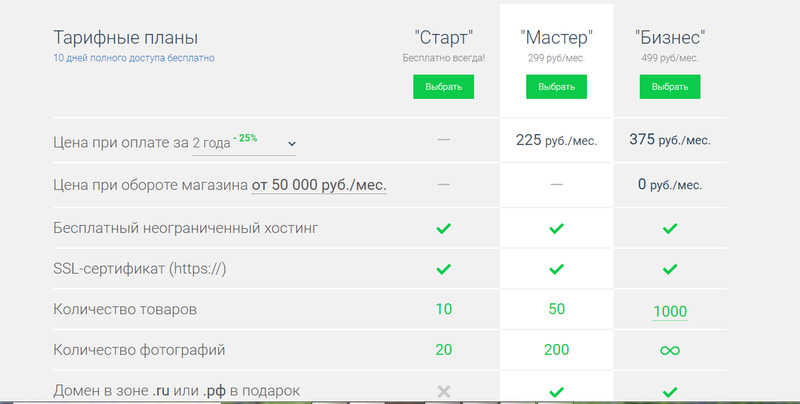Click the 299 руб/мес. subtitle under Мастер
This screenshot has width=800, height=404.
pyautogui.click(x=556, y=58)
